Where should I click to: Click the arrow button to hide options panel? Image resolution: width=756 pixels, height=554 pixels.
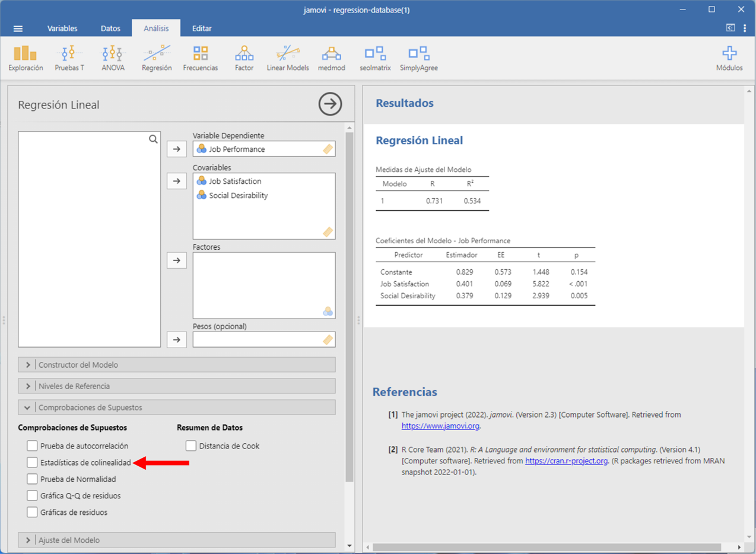pos(330,104)
